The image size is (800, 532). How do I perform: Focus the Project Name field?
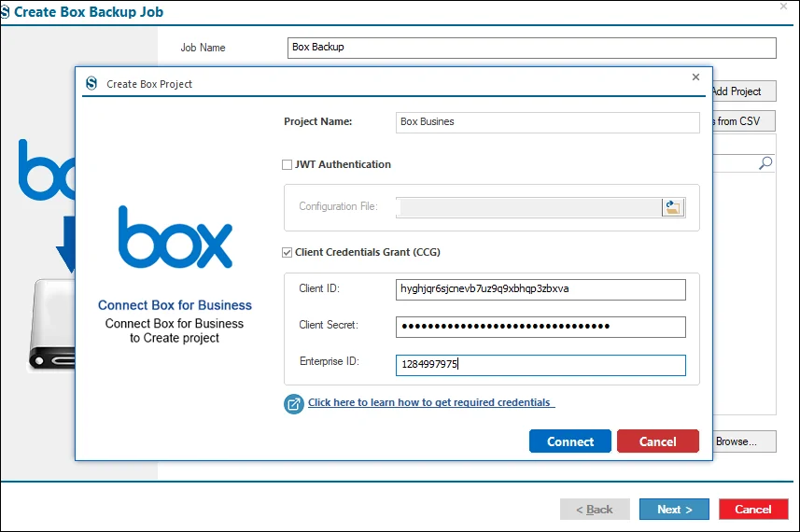pos(547,122)
